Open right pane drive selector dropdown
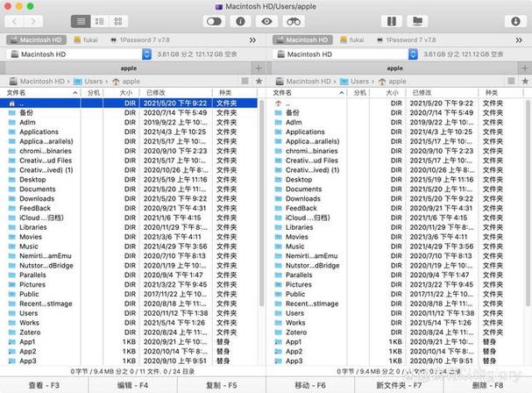 click(x=413, y=54)
